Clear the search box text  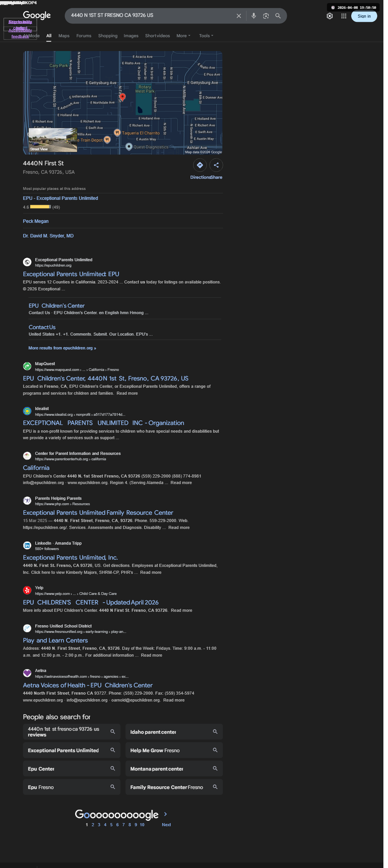tap(238, 16)
